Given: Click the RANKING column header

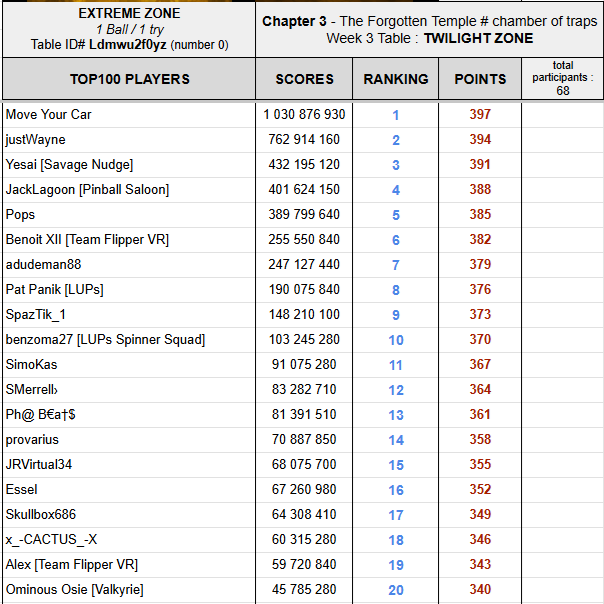Looking at the screenshot, I should point(395,79).
